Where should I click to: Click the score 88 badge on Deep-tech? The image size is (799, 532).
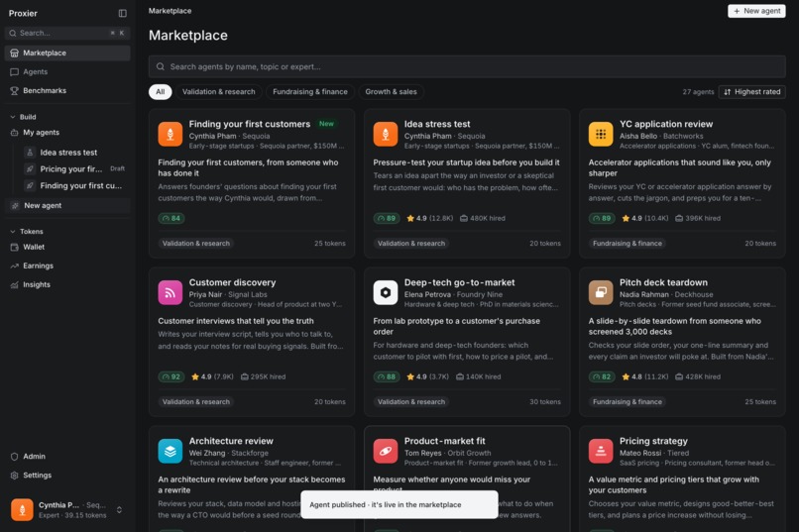coord(387,377)
